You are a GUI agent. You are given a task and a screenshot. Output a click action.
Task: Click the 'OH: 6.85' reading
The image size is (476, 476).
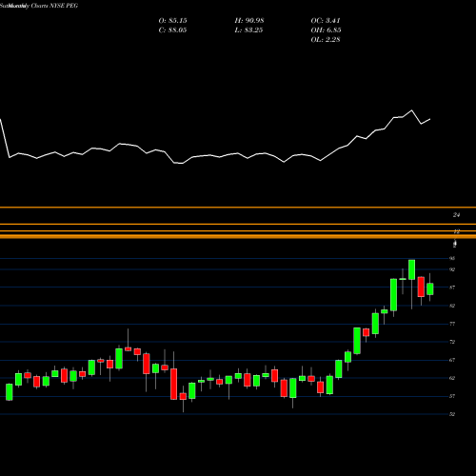click(x=326, y=30)
